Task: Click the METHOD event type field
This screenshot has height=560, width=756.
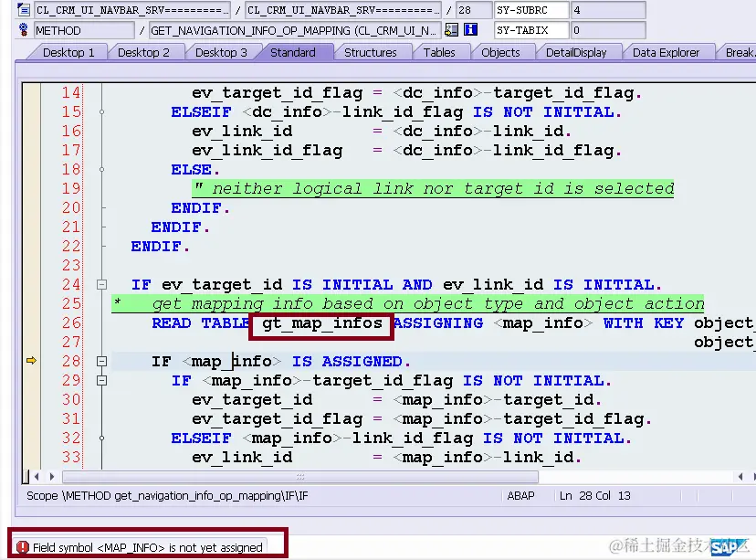Action: [84, 30]
